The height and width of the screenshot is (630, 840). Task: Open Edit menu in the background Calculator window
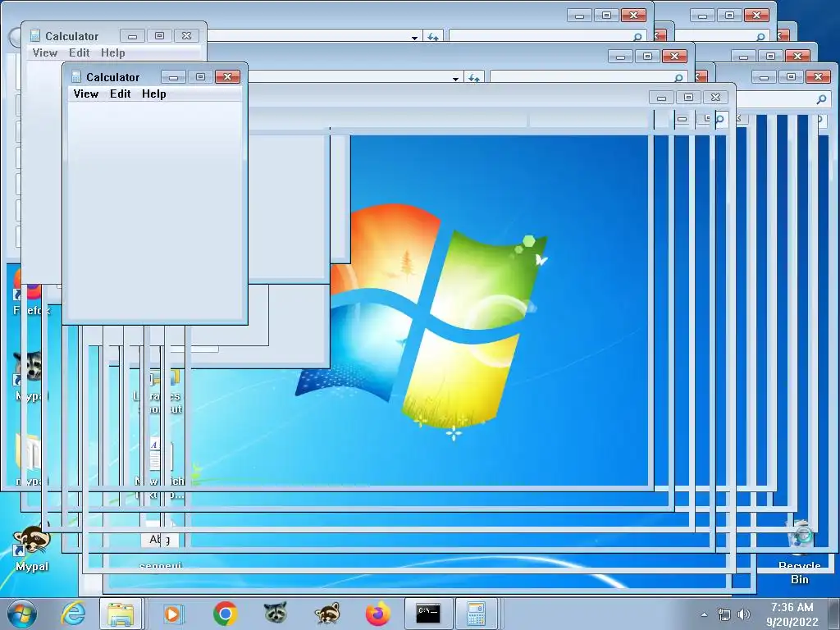79,52
